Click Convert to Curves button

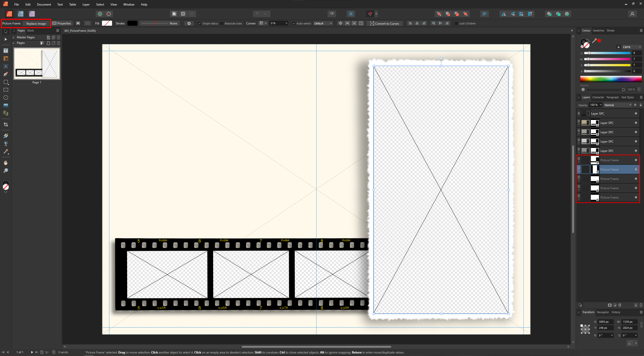(x=384, y=23)
